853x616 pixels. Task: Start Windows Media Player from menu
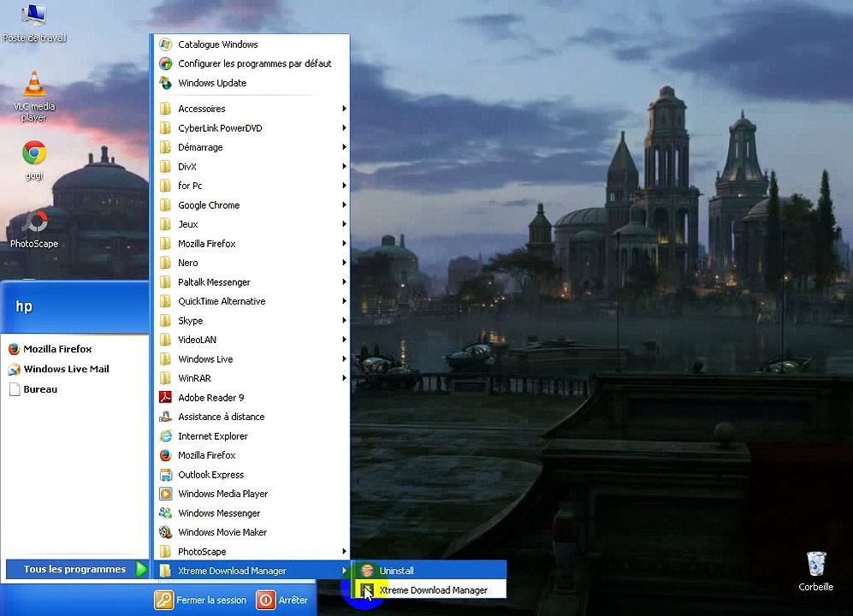click(222, 494)
